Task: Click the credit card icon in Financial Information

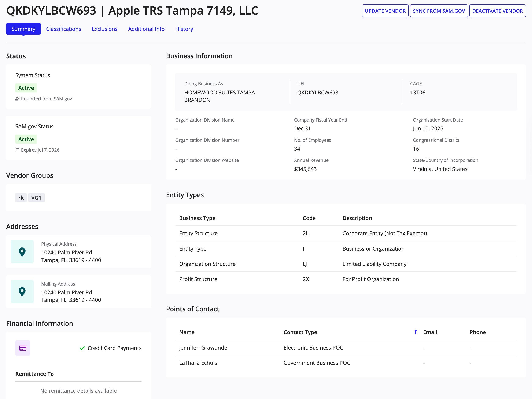Action: pyautogui.click(x=23, y=348)
